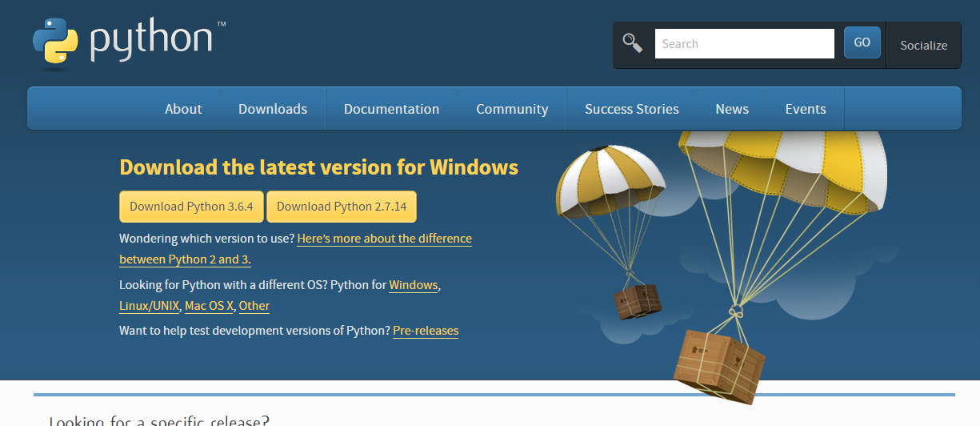980x426 pixels.
Task: Click Download Python 2.7.14 button
Action: tap(342, 207)
